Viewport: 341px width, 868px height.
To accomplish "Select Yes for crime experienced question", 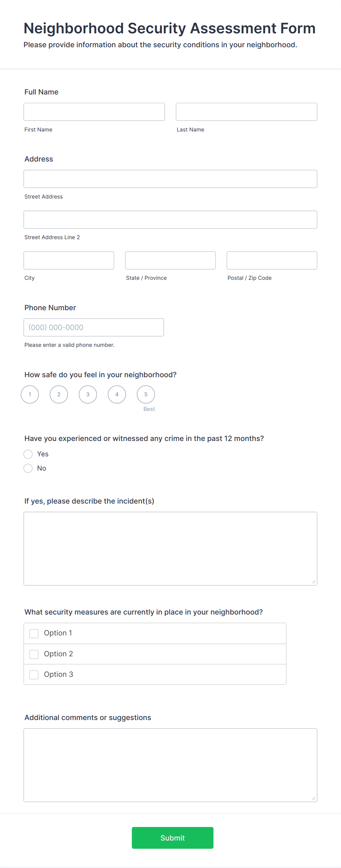I will click(28, 454).
